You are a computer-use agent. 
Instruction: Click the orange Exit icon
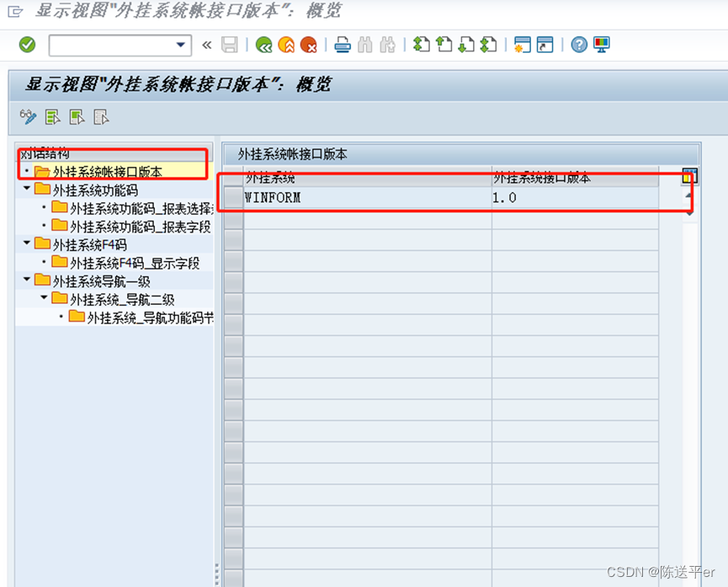[286, 45]
